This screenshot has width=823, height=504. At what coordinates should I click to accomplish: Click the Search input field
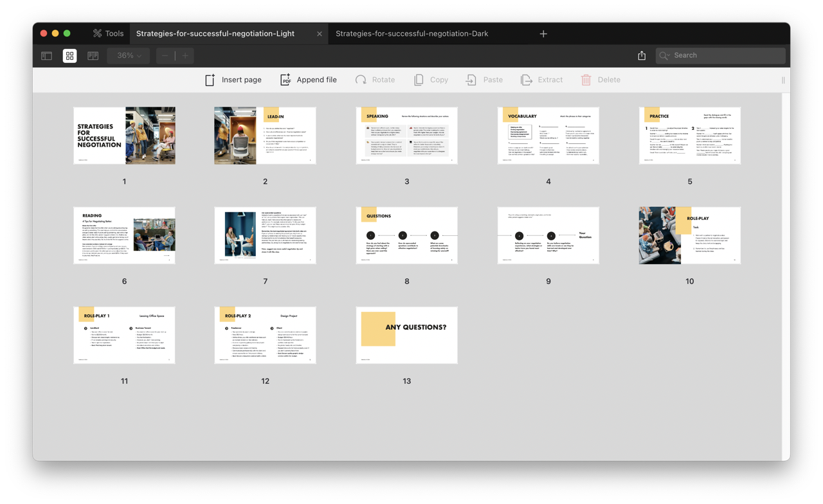pyautogui.click(x=727, y=55)
